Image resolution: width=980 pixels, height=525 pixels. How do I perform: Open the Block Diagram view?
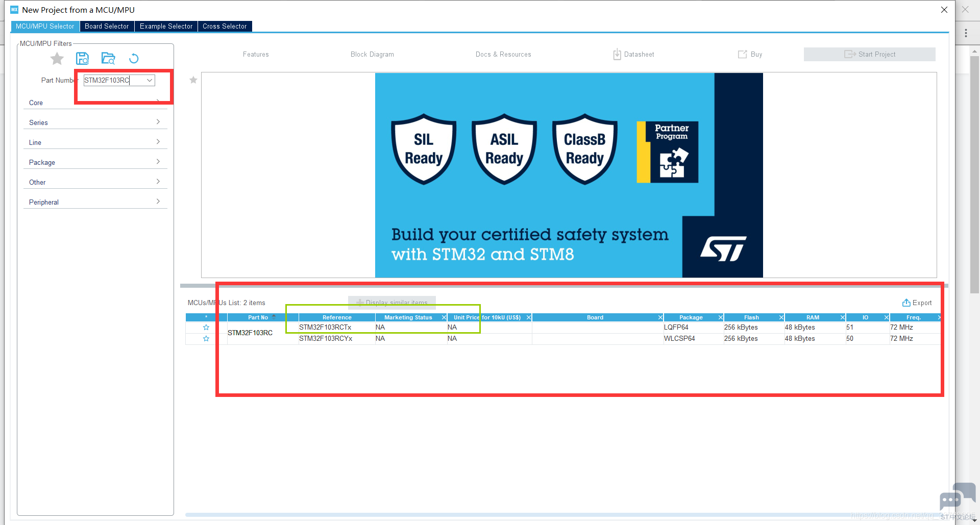[x=372, y=55]
